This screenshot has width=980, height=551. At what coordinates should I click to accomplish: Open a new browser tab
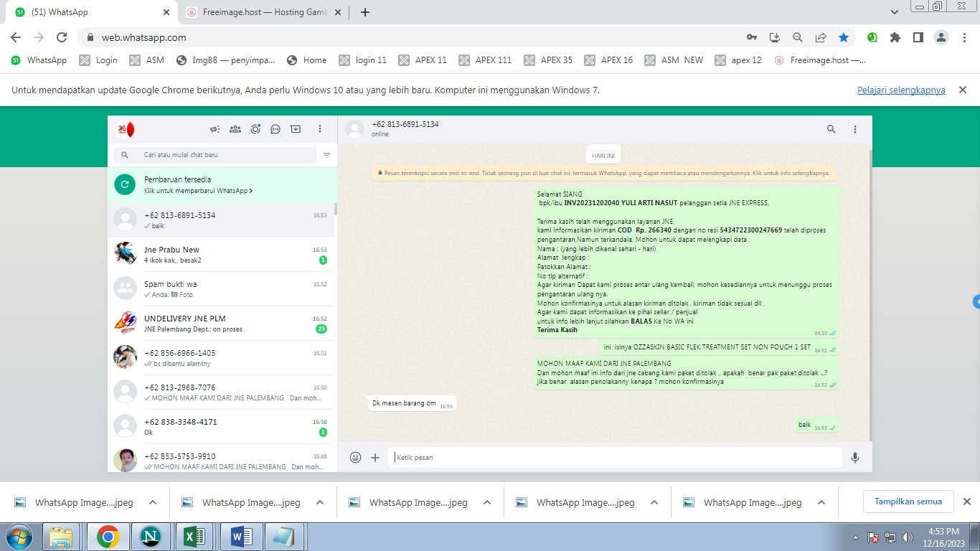coord(365,12)
